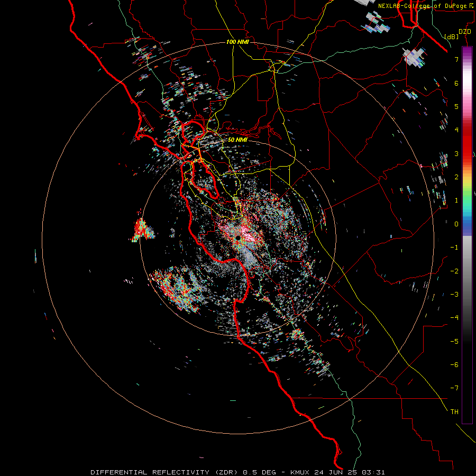476x476 pixels.
Task: Click the "-6" value on the color scale
Action: (454, 365)
